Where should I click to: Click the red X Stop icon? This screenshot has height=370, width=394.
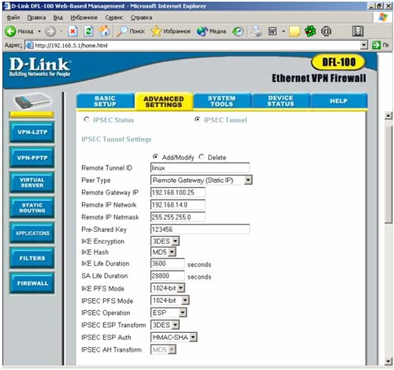point(73,31)
